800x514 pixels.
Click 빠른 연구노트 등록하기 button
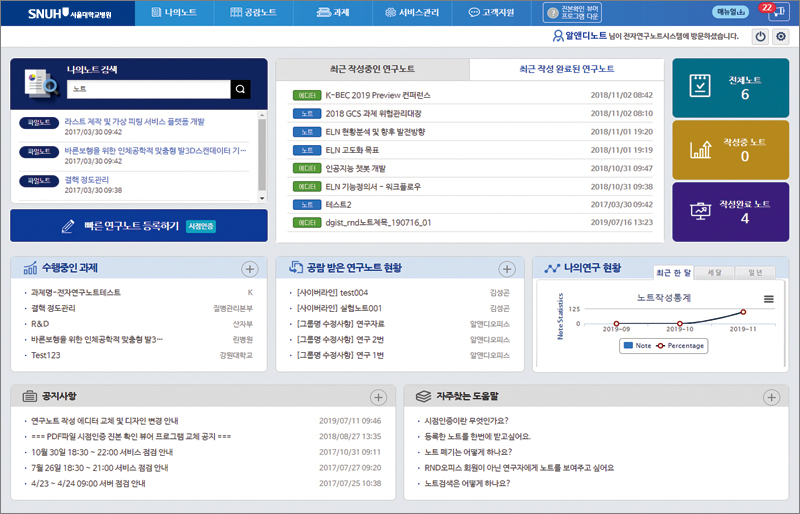pos(138,226)
